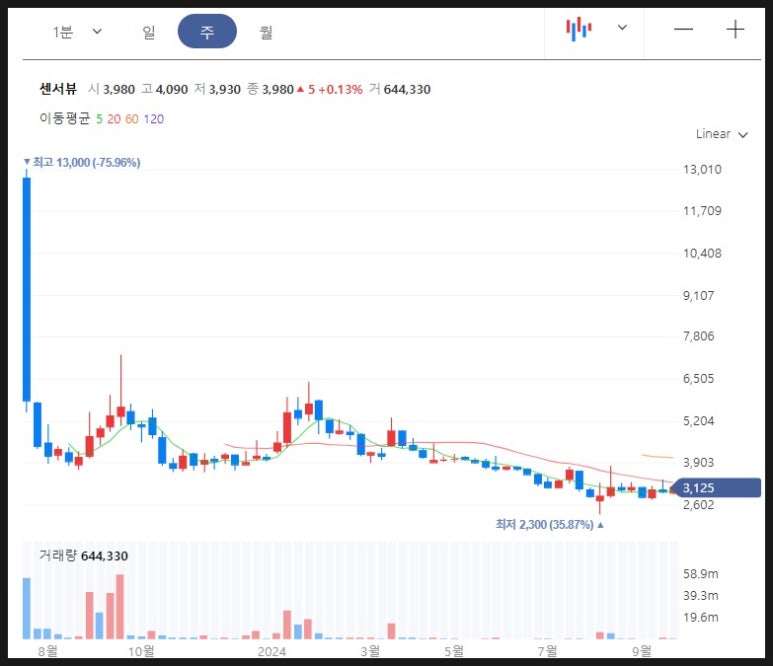Open the 1분 minute interval dropdown
This screenshot has width=773, height=666.
coord(77,32)
